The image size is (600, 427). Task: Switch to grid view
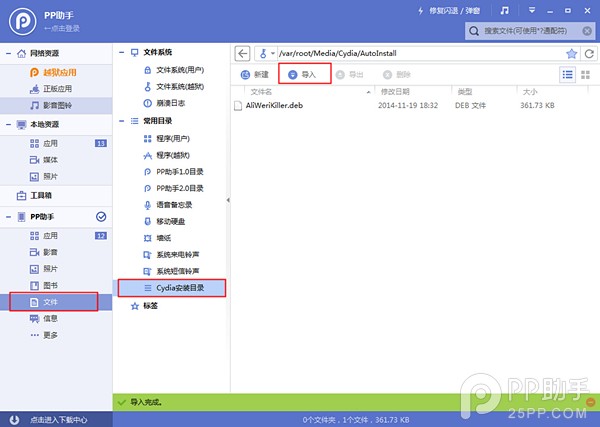click(585, 75)
